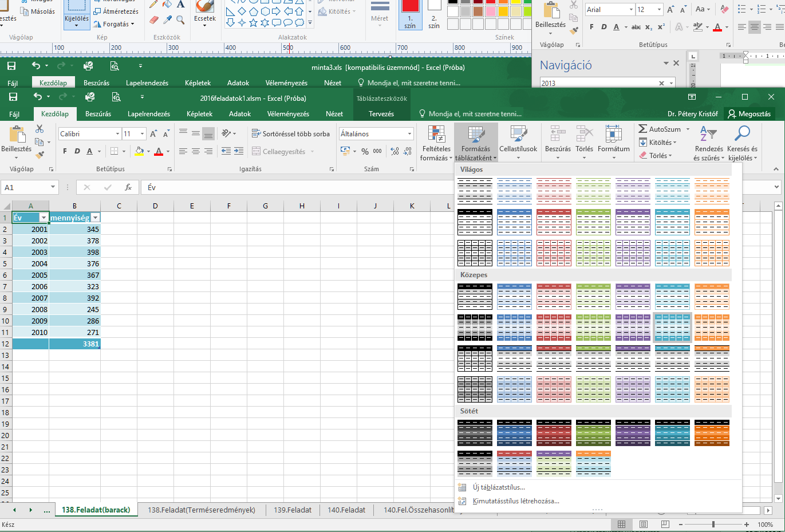Select the red 1. szín swatch in Paint

coord(410,14)
